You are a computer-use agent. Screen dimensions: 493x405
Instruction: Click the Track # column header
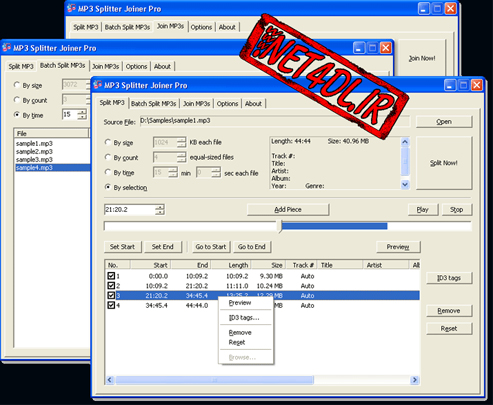301,265
